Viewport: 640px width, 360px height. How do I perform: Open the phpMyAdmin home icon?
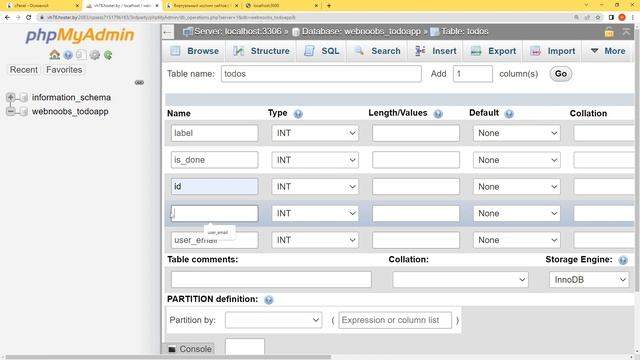(x=54, y=55)
